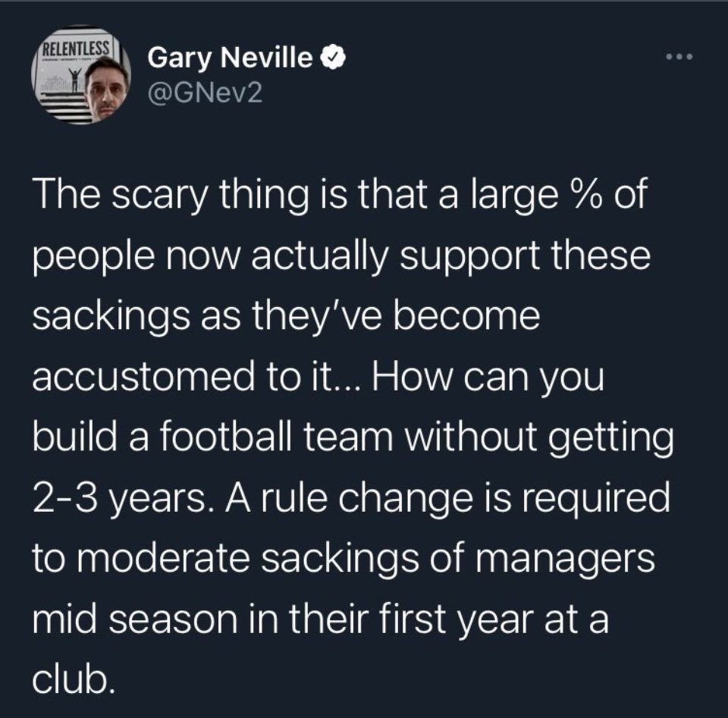Open the @GNev2 handle link
Image resolution: width=728 pixels, height=718 pixels.
tap(205, 93)
